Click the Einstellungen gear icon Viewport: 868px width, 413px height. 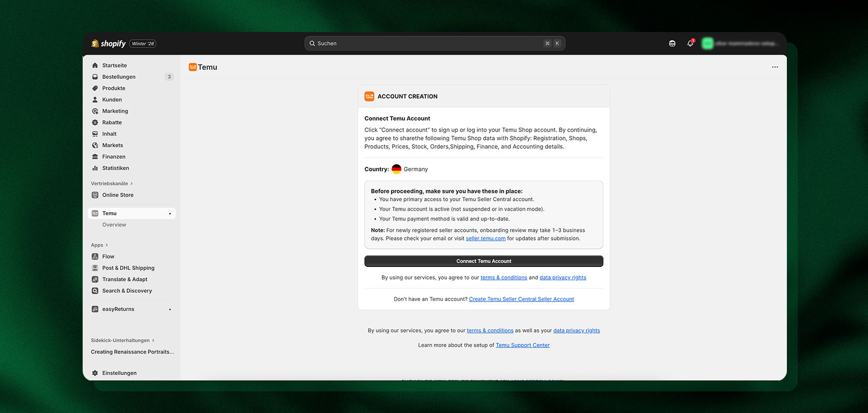pyautogui.click(x=95, y=373)
